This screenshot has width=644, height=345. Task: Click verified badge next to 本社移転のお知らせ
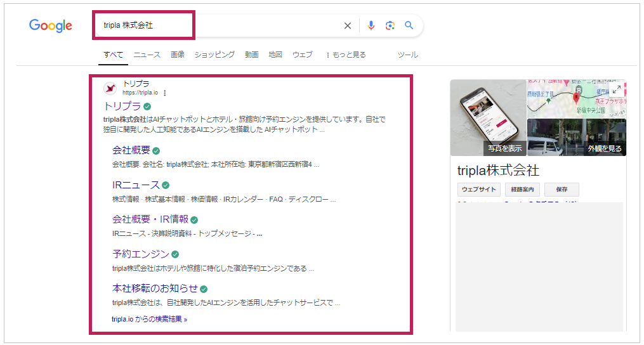[204, 289]
